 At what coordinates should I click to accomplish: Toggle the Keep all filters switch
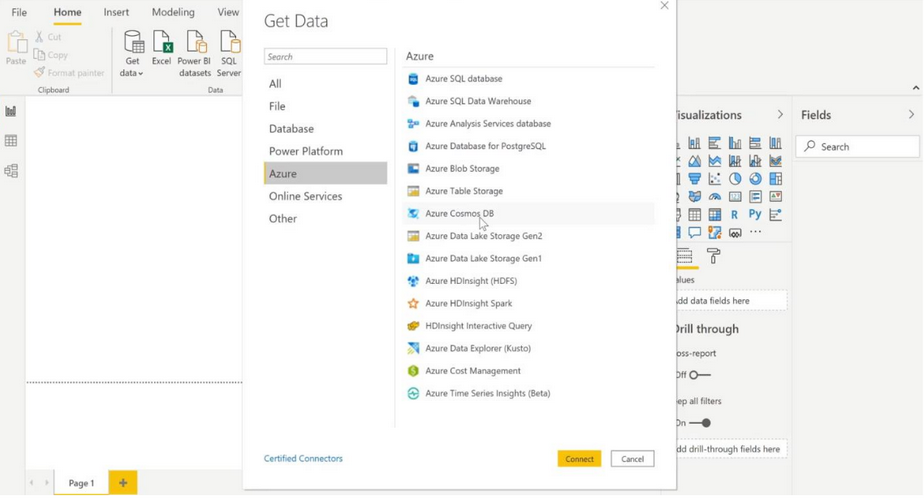pyautogui.click(x=700, y=423)
